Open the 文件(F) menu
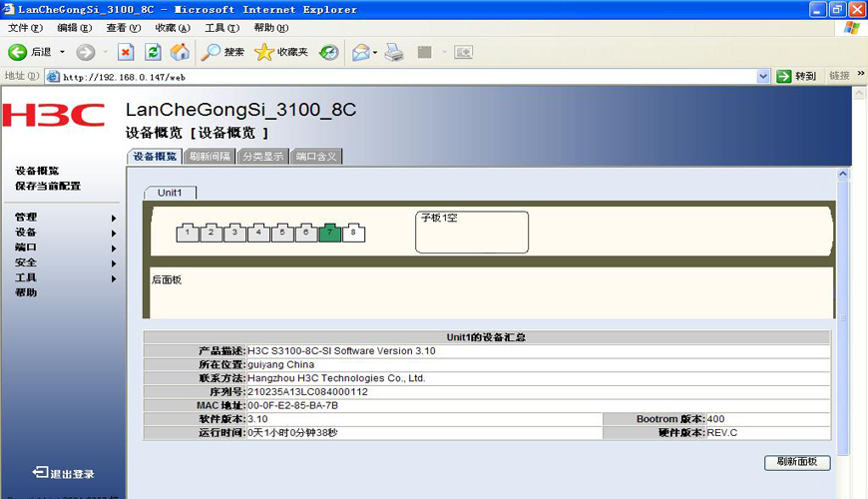The image size is (868, 499). (25, 28)
